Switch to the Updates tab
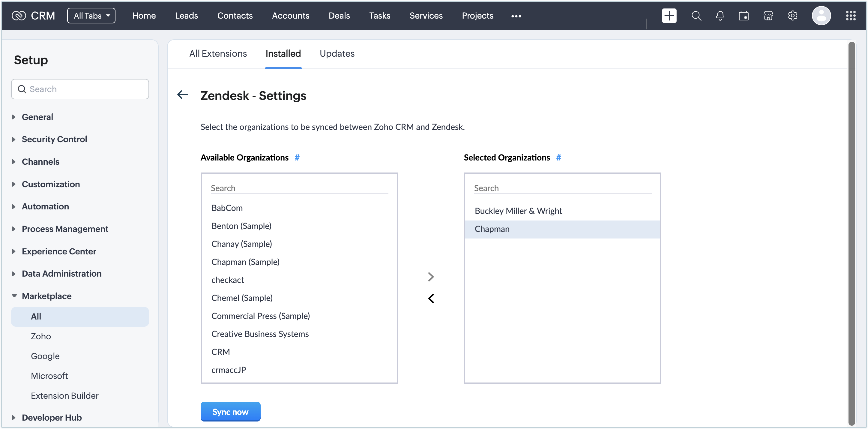868x429 pixels. coord(337,54)
